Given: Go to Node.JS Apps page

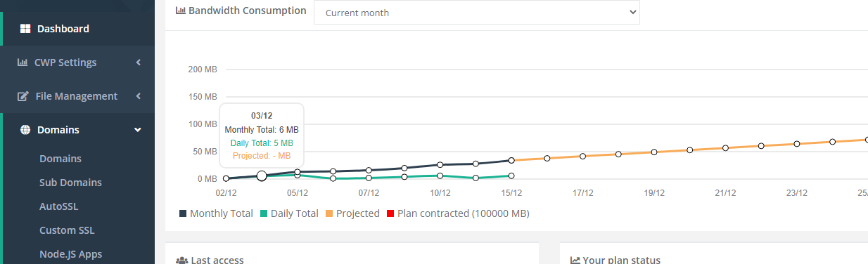Looking at the screenshot, I should point(71,254).
